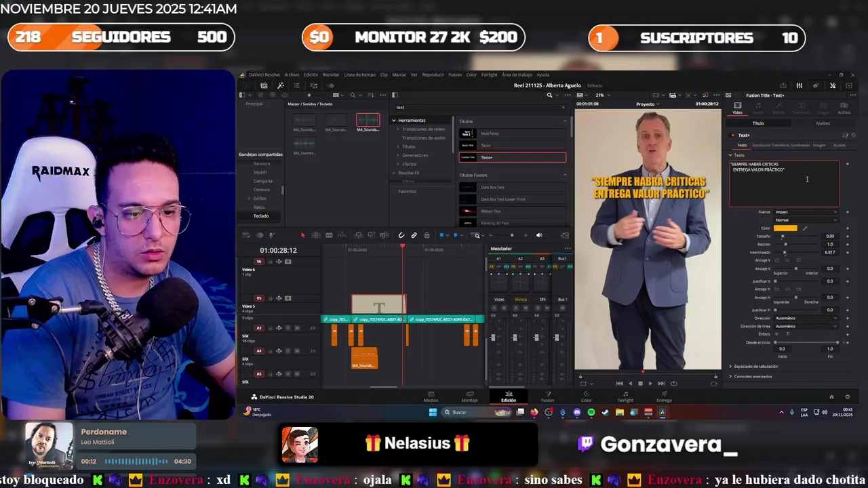The height and width of the screenshot is (488, 868).
Task: Expand Efectos in effects tree
Action: click(x=399, y=164)
